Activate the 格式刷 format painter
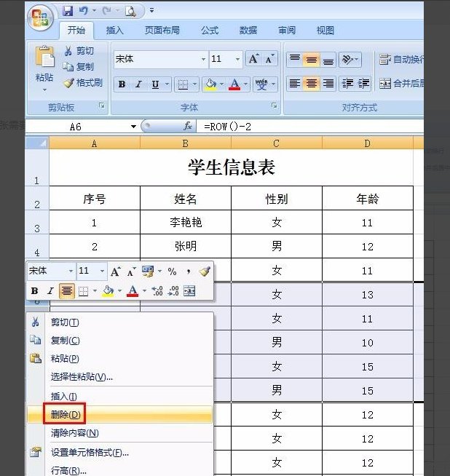 pos(83,82)
